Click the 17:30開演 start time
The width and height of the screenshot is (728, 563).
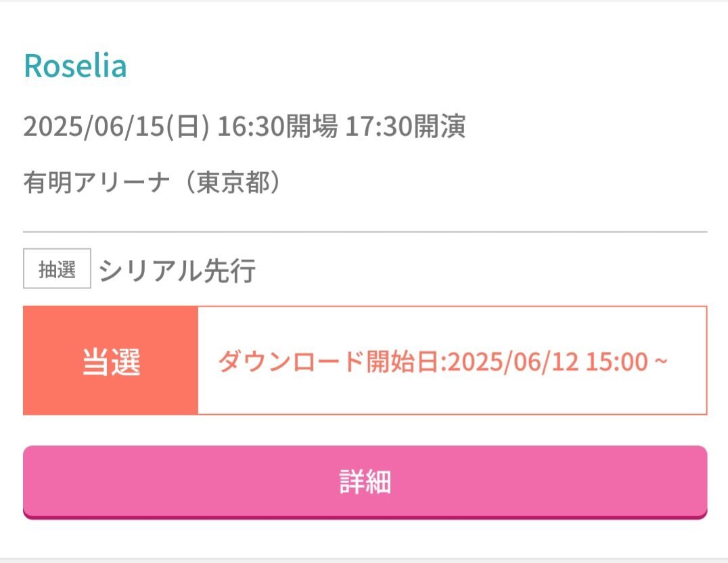point(405,126)
